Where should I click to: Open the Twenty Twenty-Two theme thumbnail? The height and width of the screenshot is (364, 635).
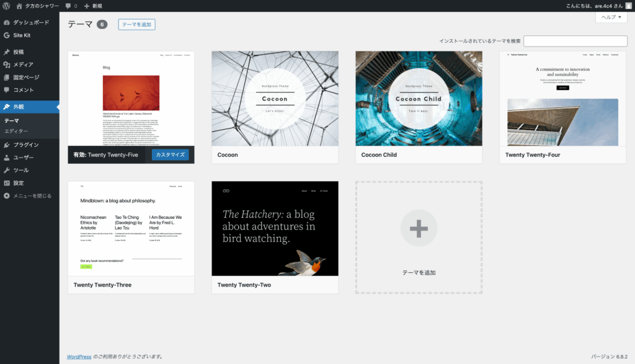coord(275,229)
